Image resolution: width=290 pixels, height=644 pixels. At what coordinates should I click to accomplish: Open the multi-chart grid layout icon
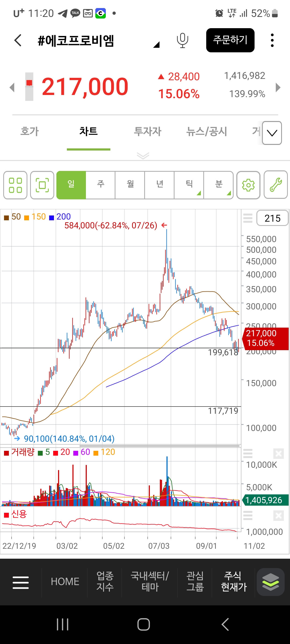(x=15, y=185)
